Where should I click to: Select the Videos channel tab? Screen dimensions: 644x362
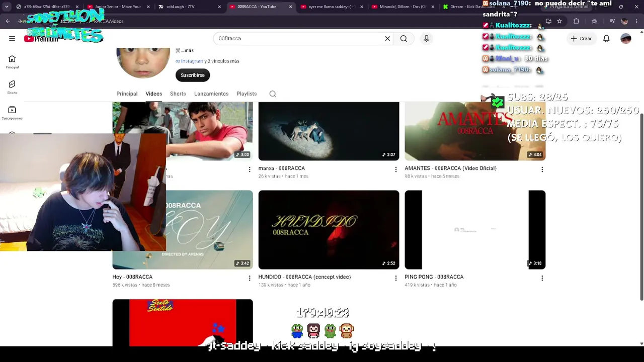pos(154,94)
